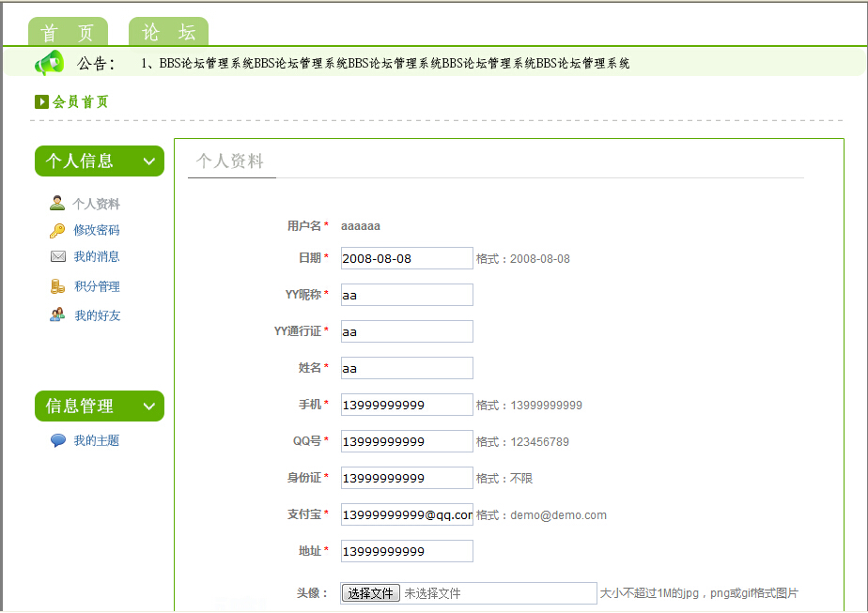The image size is (868, 613).
Task: Click the green arrow icon beside 会员首页
Action: point(41,101)
